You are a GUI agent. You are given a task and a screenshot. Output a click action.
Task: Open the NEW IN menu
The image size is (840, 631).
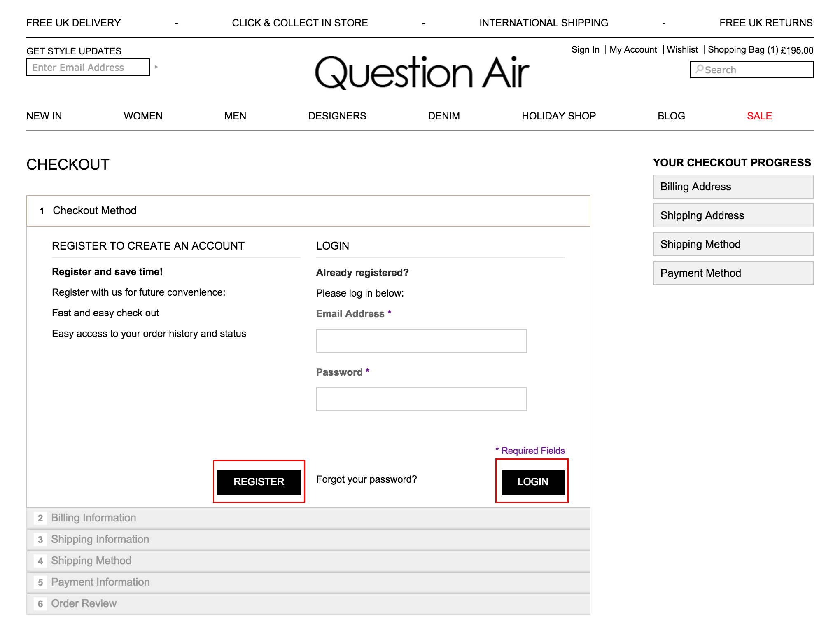pos(44,116)
